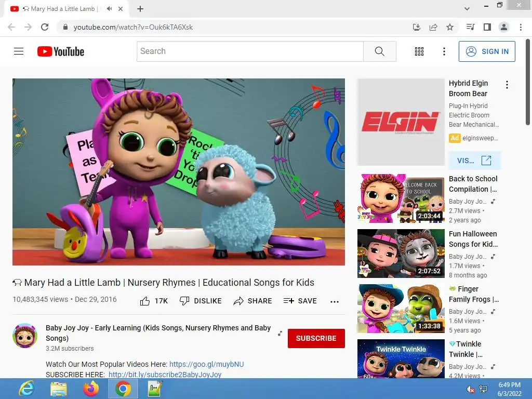Launch Firefox from taskbar
The image size is (532, 399).
pyautogui.click(x=90, y=389)
